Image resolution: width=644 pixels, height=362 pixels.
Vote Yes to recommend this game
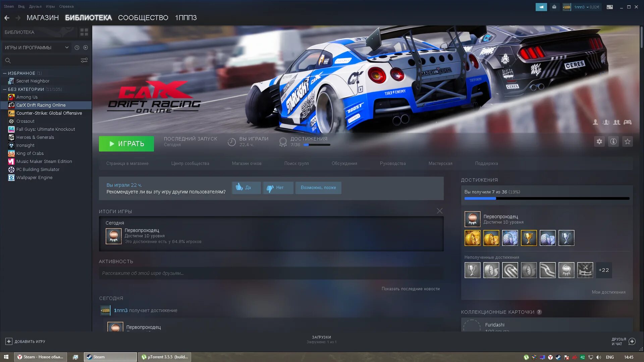[246, 188]
